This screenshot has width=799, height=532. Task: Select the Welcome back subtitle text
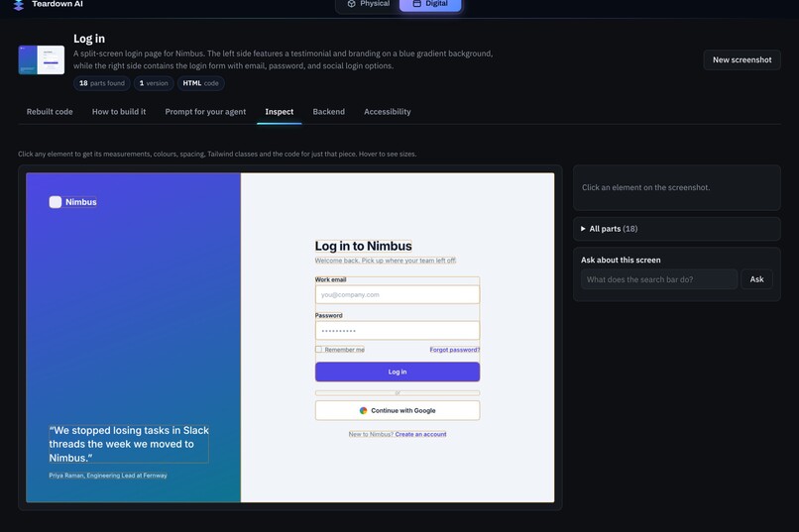[386, 261]
